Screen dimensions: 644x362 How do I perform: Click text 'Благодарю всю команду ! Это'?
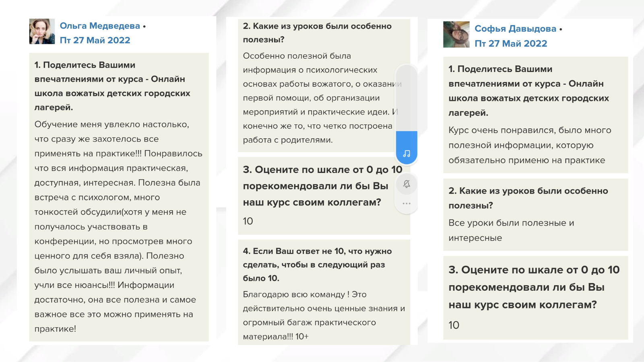[x=305, y=294]
